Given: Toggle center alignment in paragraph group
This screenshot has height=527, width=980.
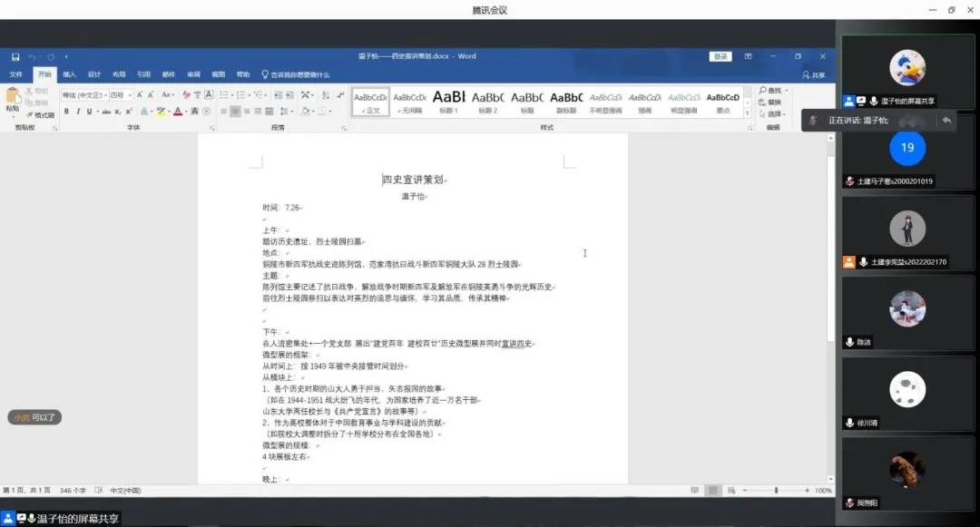Looking at the screenshot, I should [x=236, y=112].
